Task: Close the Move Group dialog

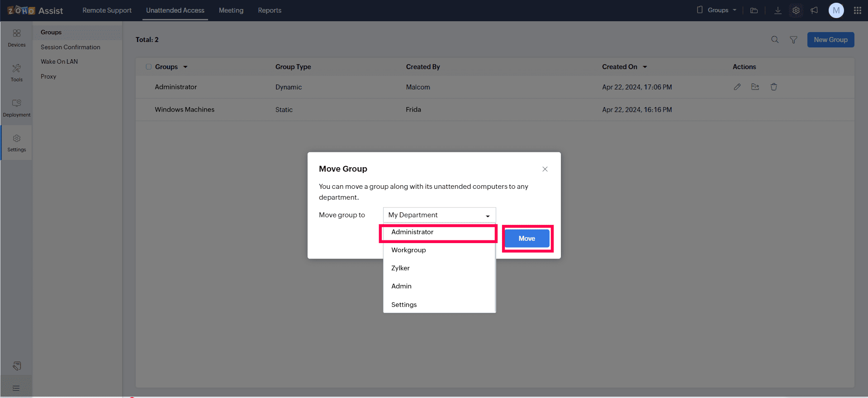Action: click(x=545, y=169)
